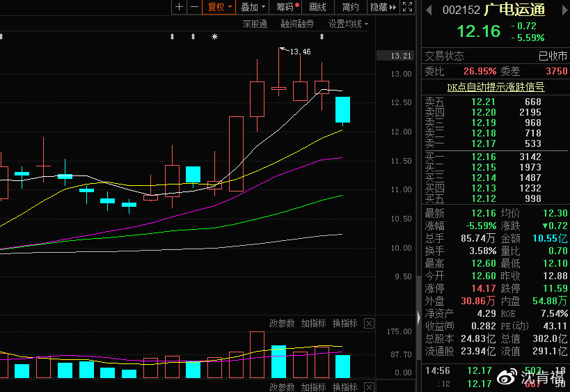Click stock name 广电运通

click(x=514, y=10)
